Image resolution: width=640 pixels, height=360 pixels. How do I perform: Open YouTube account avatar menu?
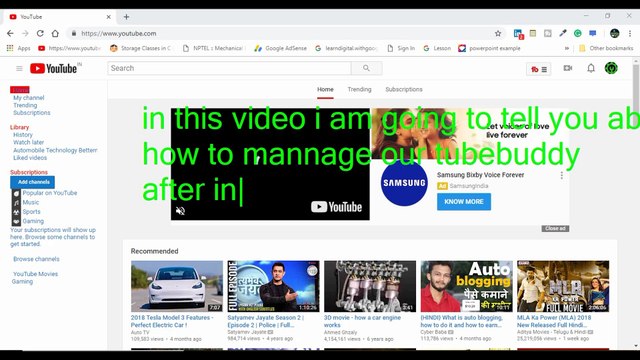[611, 68]
